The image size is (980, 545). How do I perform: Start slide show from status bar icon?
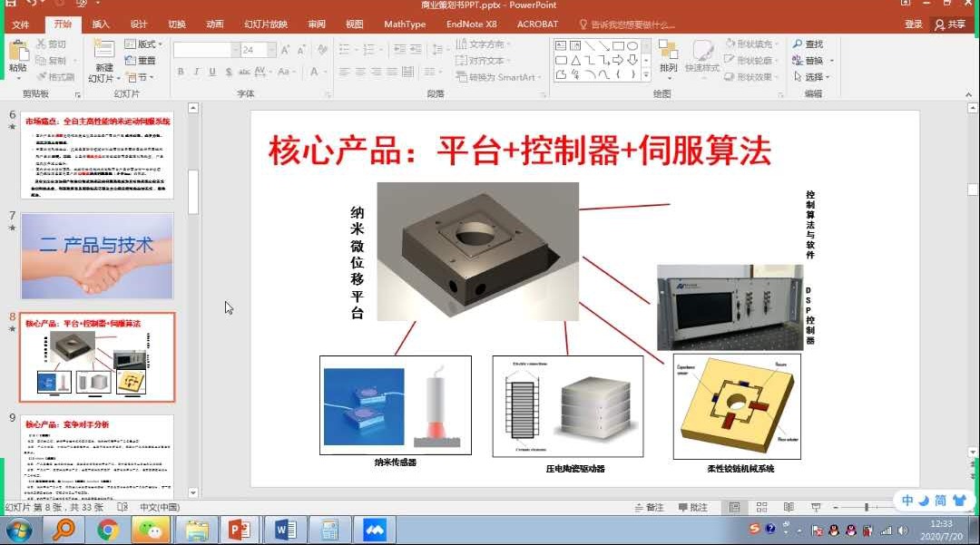coord(816,508)
